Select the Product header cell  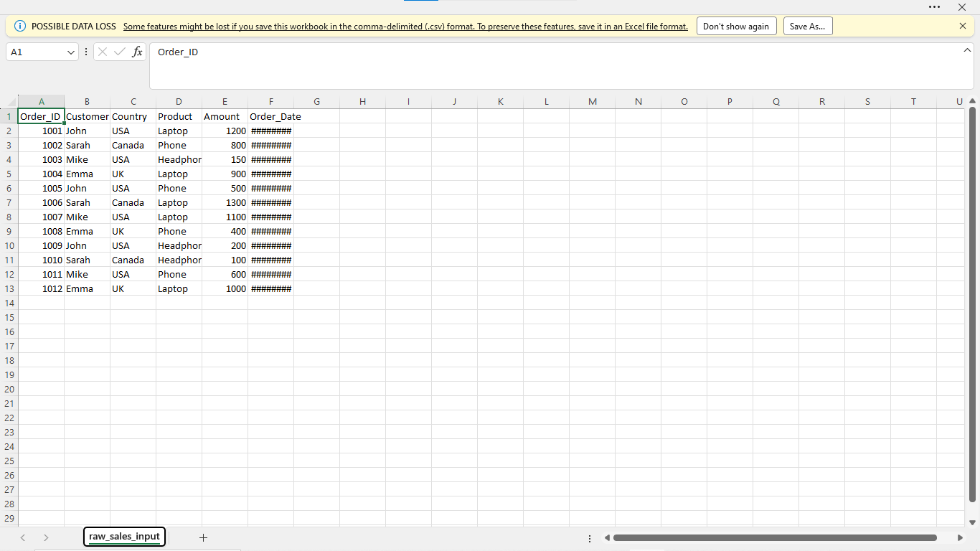[179, 116]
